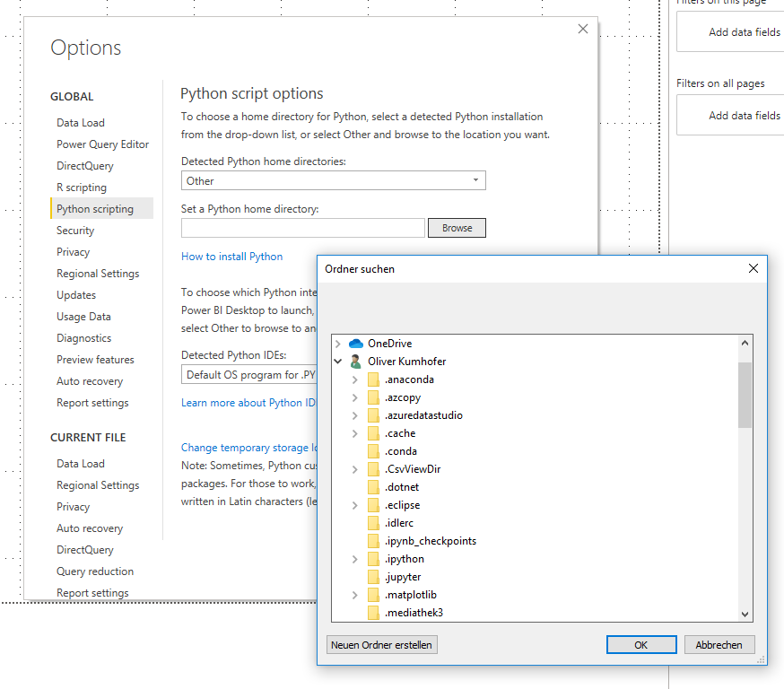Screen dimensions: 784x689
Task: Click the .jupyter folder icon
Action: 373,577
